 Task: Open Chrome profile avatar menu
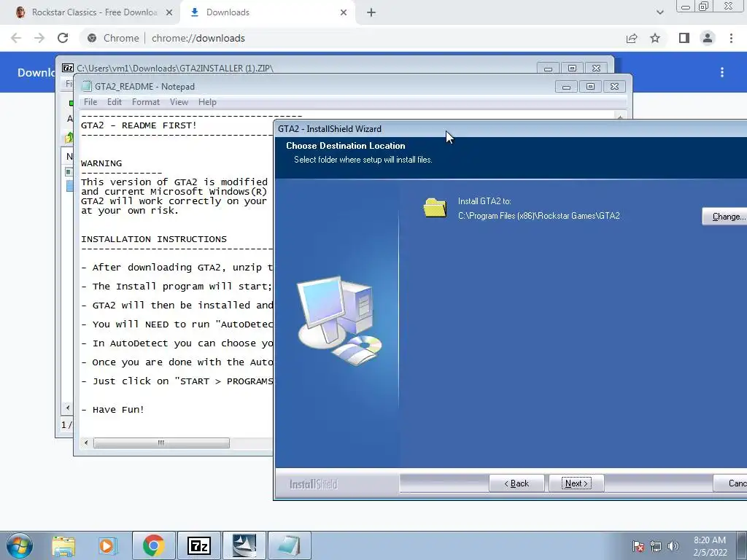pos(708,38)
